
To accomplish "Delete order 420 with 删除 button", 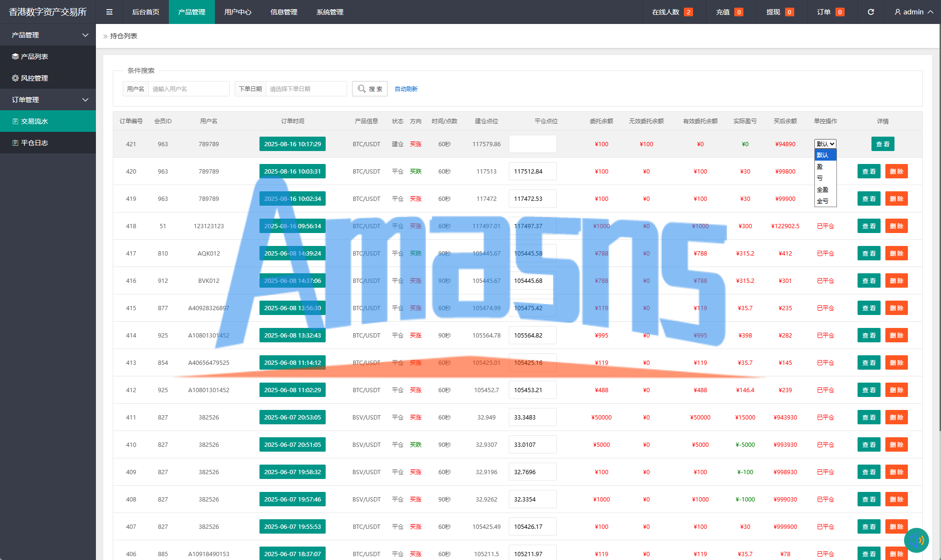I will (896, 172).
